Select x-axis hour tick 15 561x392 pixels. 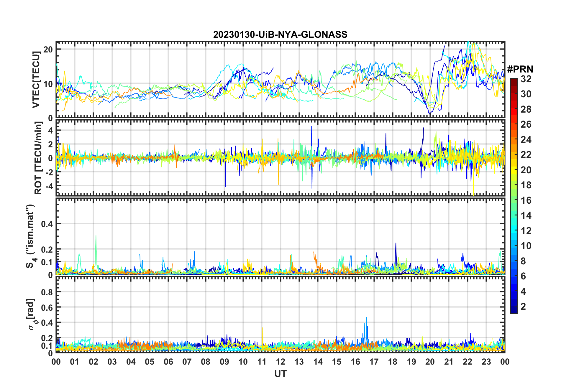(337, 362)
